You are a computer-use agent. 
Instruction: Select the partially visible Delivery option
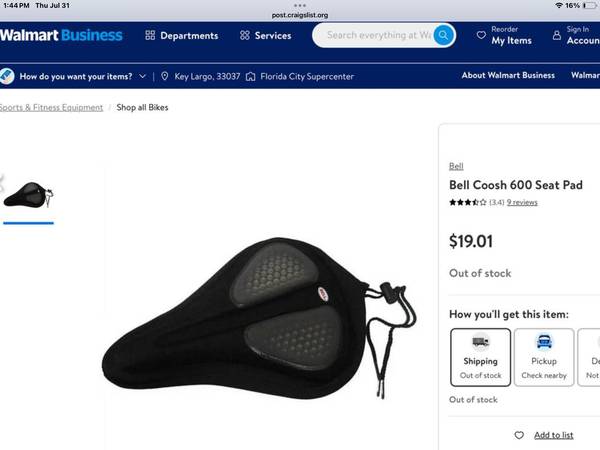589,357
